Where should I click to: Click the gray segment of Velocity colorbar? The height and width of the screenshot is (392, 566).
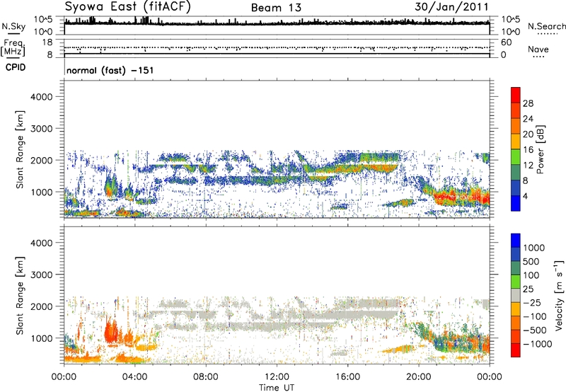(516, 296)
